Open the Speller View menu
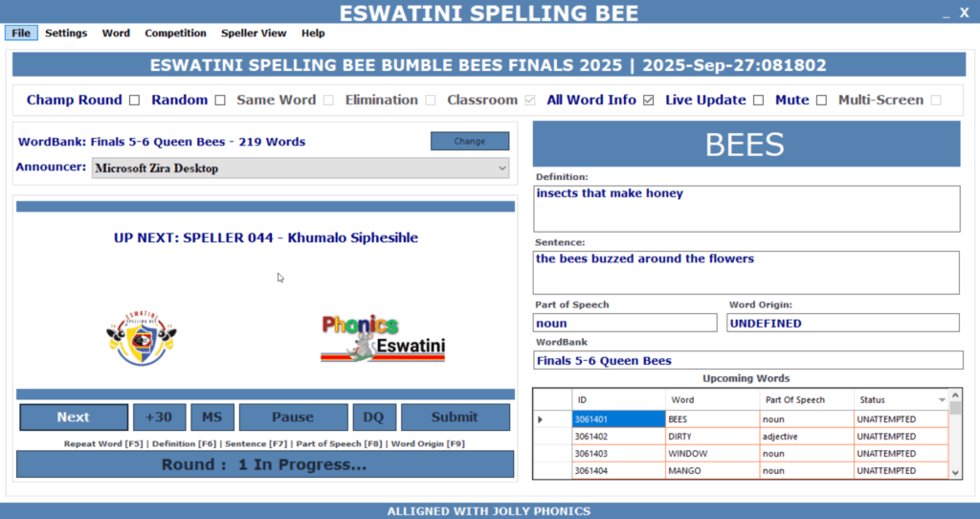This screenshot has height=519, width=980. click(254, 33)
